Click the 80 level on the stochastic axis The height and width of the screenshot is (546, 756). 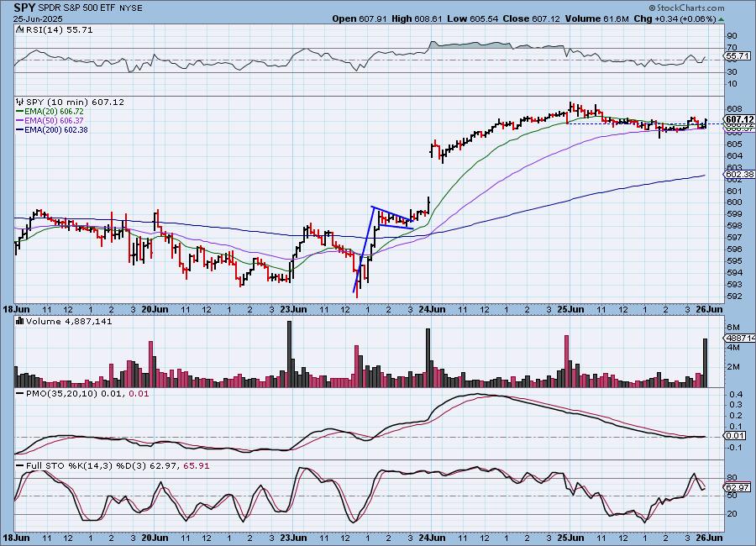point(732,478)
